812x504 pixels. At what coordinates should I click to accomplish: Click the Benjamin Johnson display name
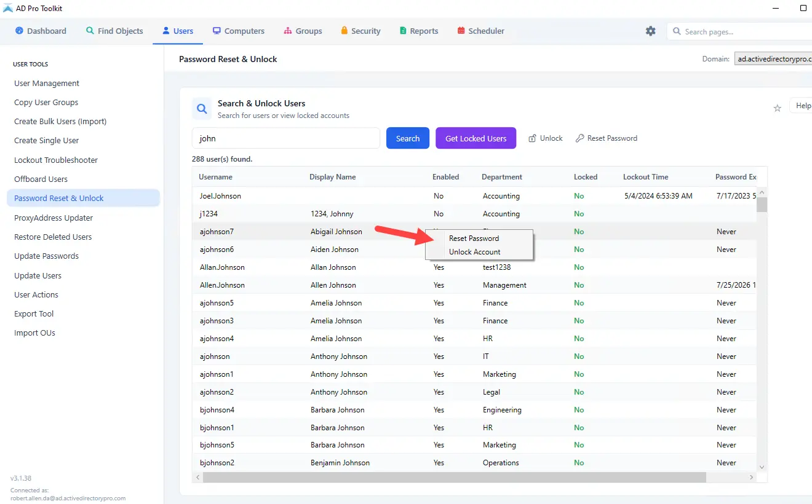pos(340,463)
